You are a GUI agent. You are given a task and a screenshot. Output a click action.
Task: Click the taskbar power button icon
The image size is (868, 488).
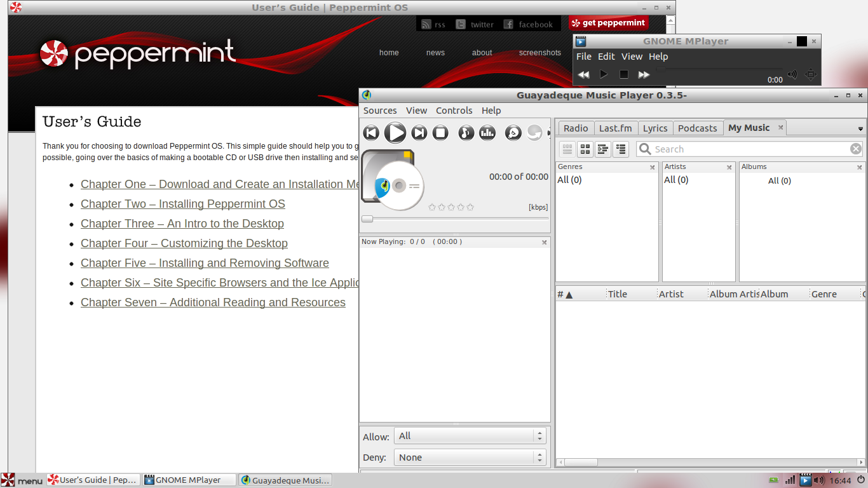click(x=860, y=480)
